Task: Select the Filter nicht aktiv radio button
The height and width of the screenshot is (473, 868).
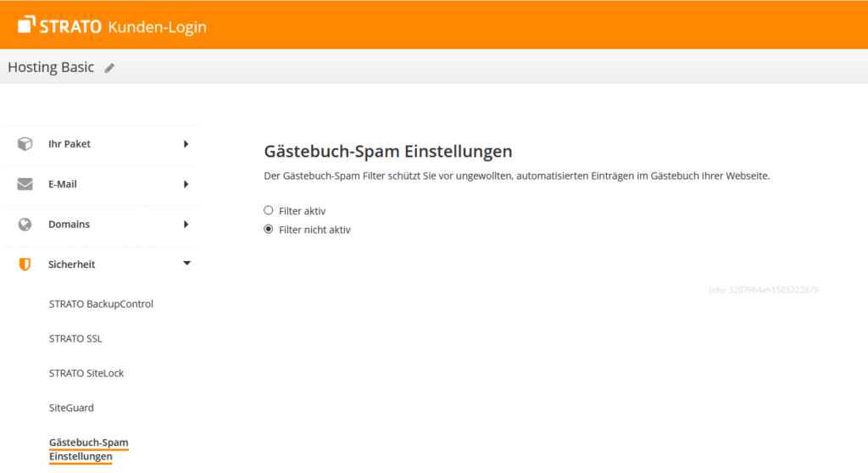Action: tap(269, 230)
